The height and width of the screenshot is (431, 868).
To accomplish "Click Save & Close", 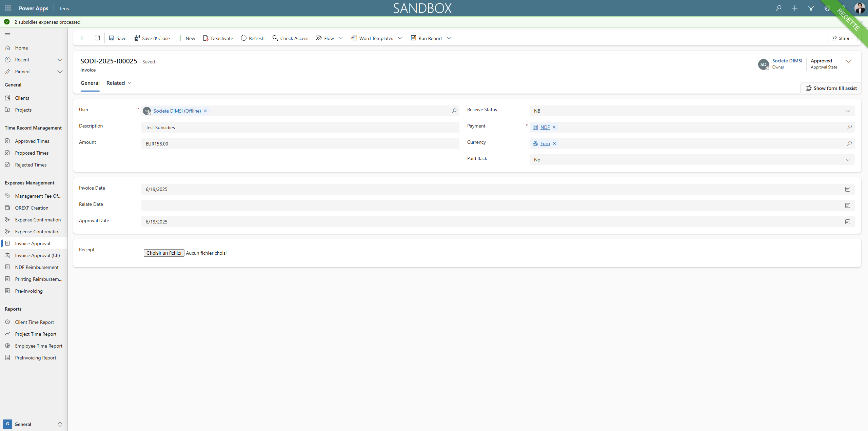I will [152, 38].
